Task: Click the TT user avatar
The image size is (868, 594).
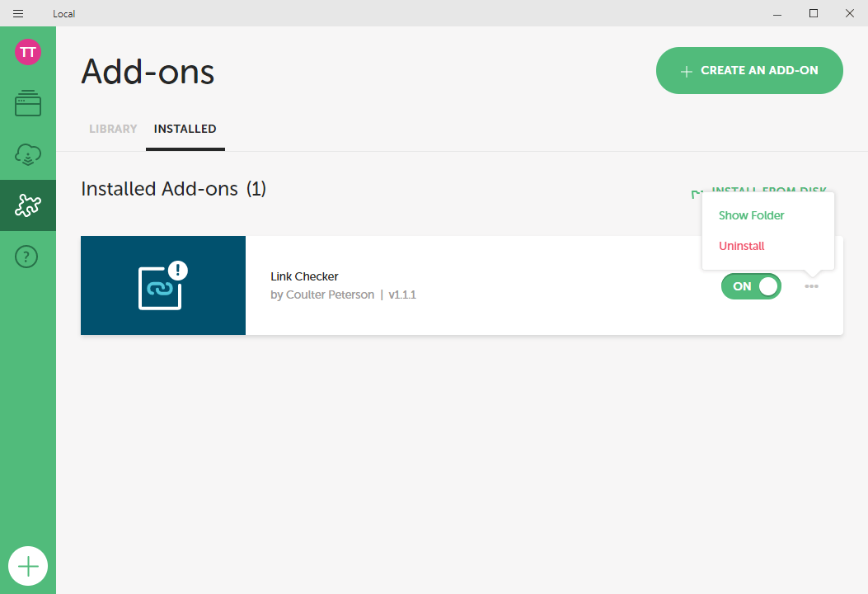Action: [28, 52]
